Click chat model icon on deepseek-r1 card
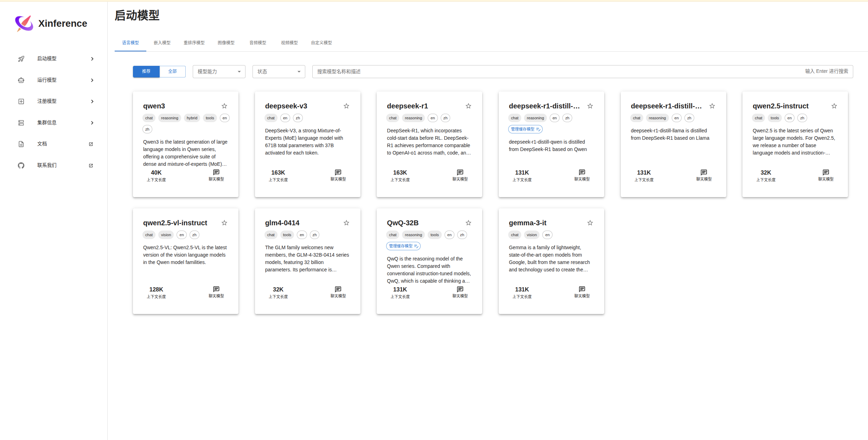Screen dimensions: 868x440 [460, 172]
